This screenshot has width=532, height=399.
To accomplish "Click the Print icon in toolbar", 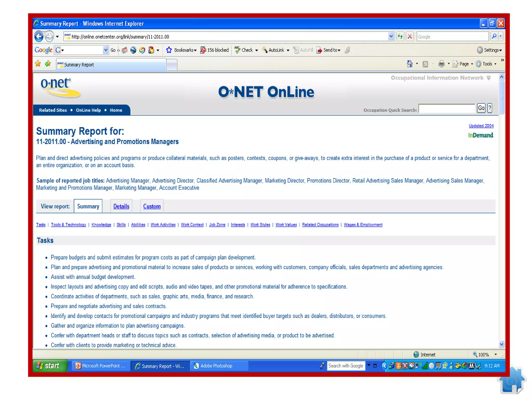I will click(441, 64).
